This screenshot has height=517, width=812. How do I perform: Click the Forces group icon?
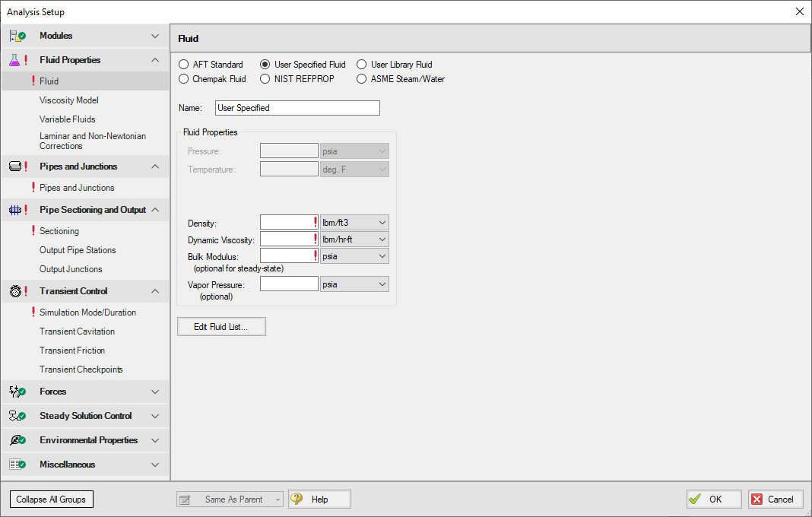15,391
